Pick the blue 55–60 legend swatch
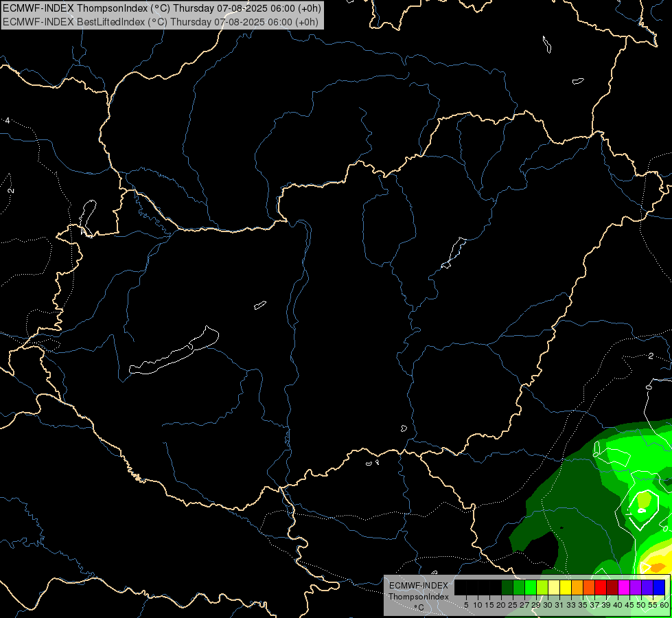Image resolution: width=672 pixels, height=618 pixels. 659,587
